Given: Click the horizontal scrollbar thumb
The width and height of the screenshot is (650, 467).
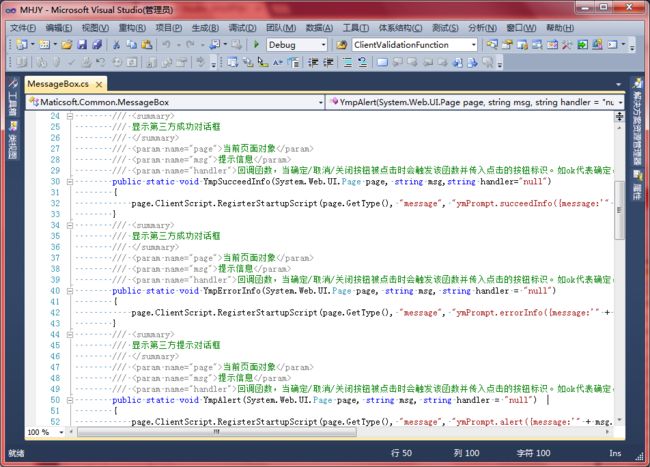Looking at the screenshot, I should point(217,432).
